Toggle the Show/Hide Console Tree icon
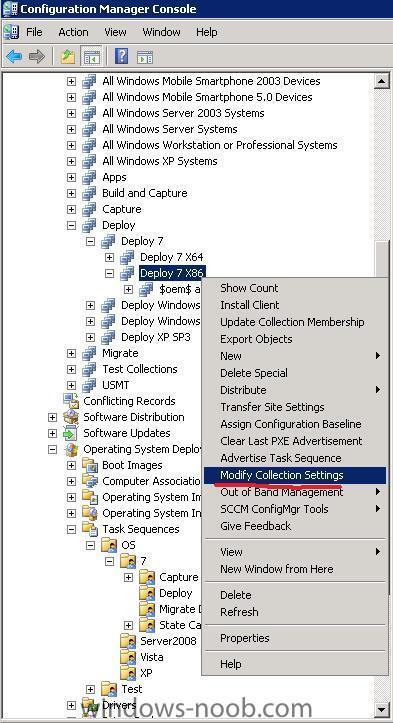 click(91, 57)
